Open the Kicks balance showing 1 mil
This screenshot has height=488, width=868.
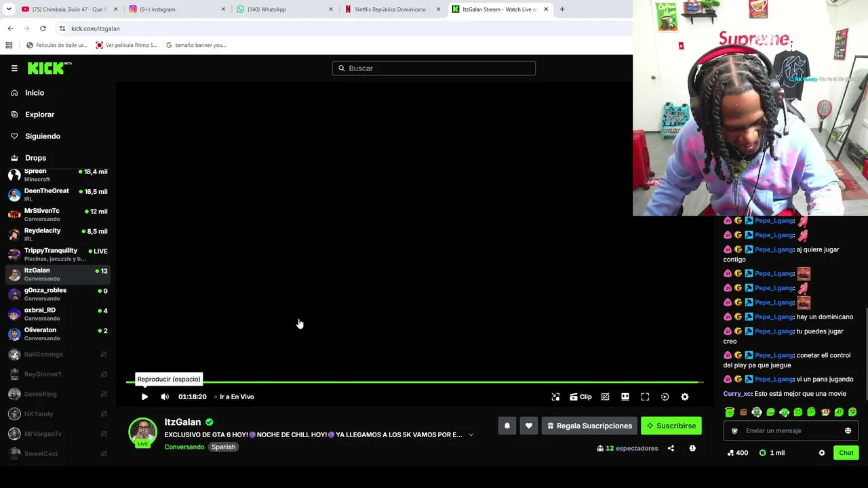click(772, 453)
